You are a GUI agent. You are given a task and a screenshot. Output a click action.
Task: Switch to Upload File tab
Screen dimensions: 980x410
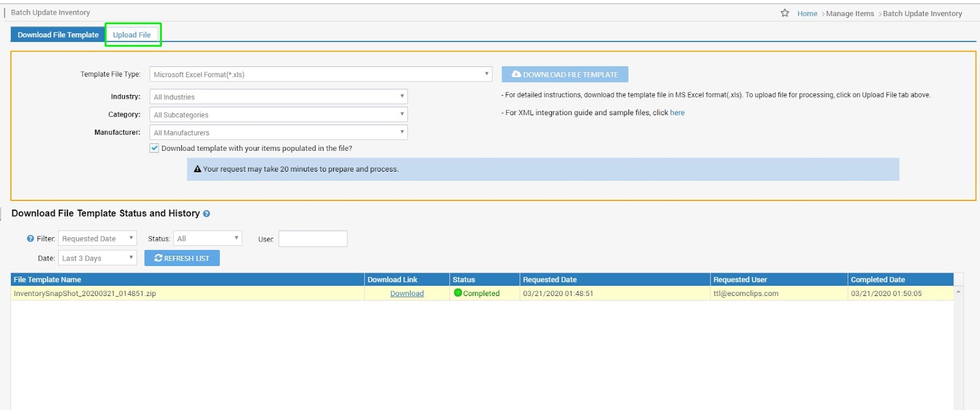[x=132, y=35]
